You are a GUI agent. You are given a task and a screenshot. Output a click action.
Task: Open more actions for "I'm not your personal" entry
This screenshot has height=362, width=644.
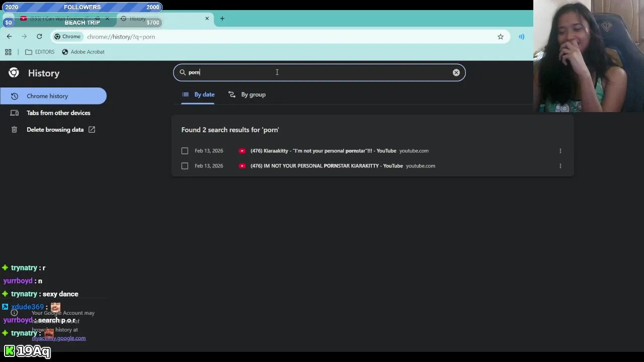[x=560, y=151]
